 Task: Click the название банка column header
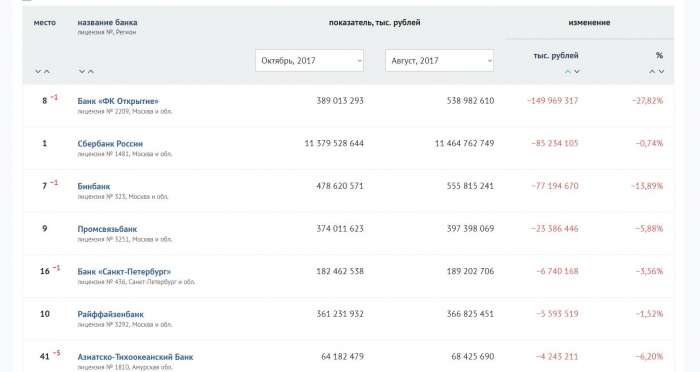tap(107, 22)
